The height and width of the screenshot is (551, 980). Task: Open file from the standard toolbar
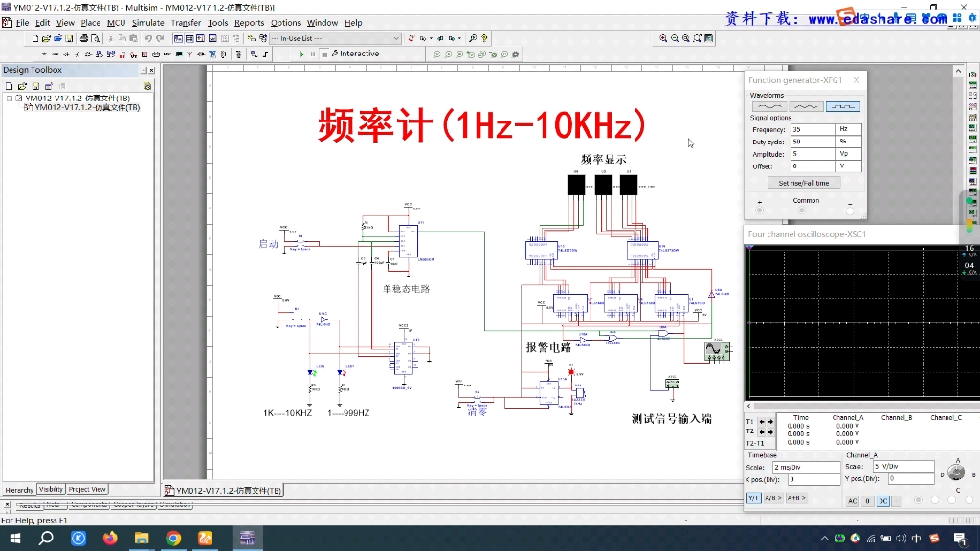click(x=46, y=38)
